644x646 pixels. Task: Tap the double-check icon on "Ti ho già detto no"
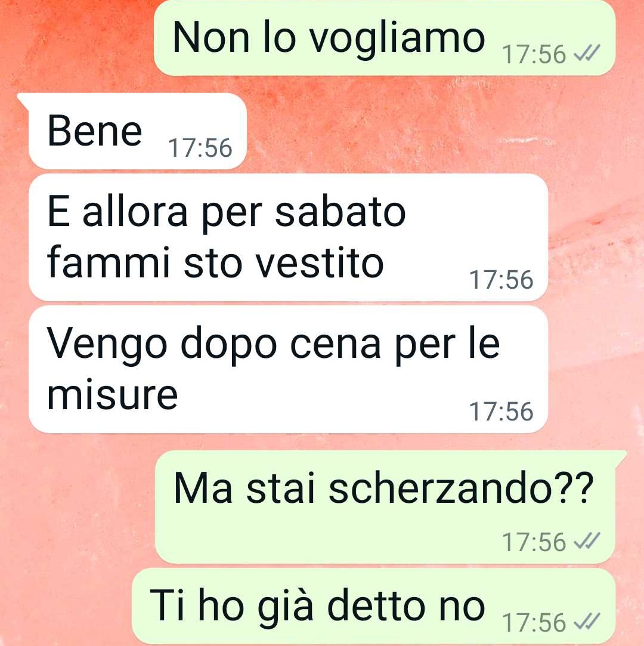[x=587, y=622]
